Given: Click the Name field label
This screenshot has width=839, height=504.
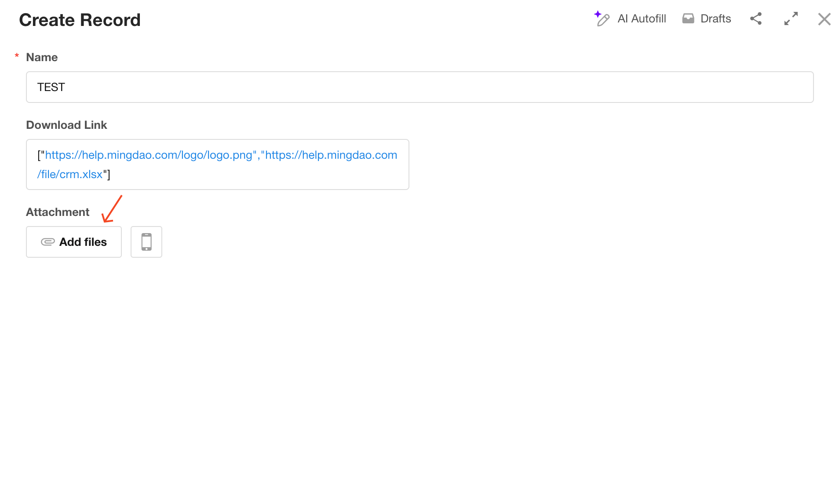Looking at the screenshot, I should pos(42,57).
